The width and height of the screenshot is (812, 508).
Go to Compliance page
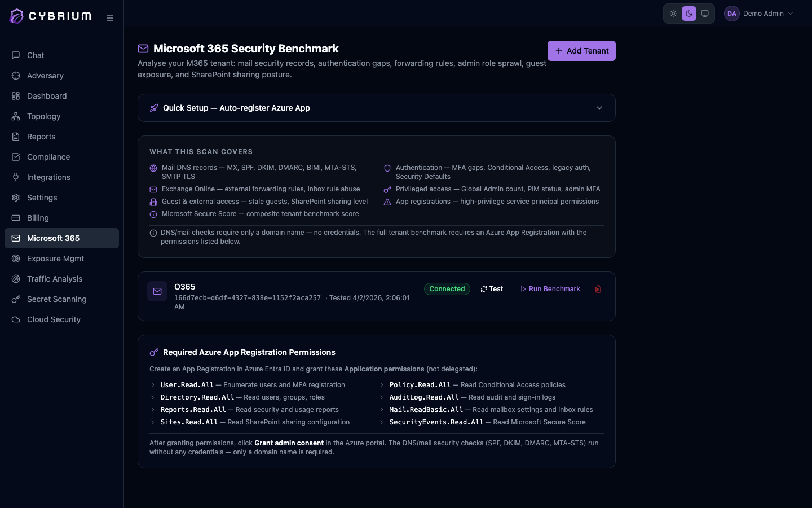pos(62,157)
